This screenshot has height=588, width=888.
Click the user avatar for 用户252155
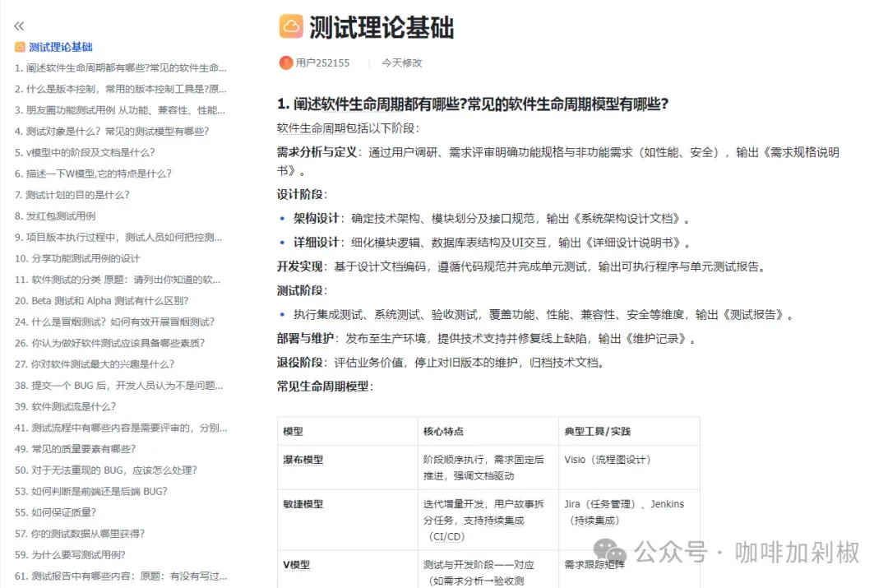click(x=286, y=63)
